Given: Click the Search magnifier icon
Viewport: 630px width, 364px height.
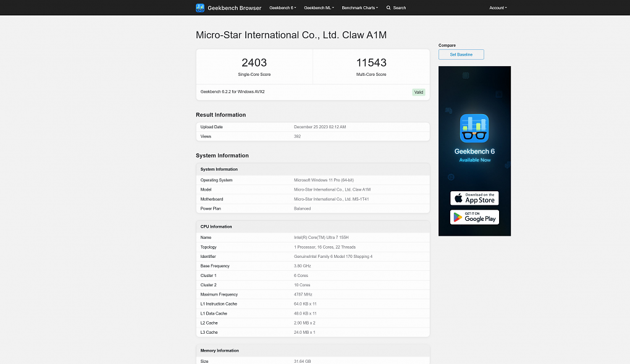Looking at the screenshot, I should point(388,7).
